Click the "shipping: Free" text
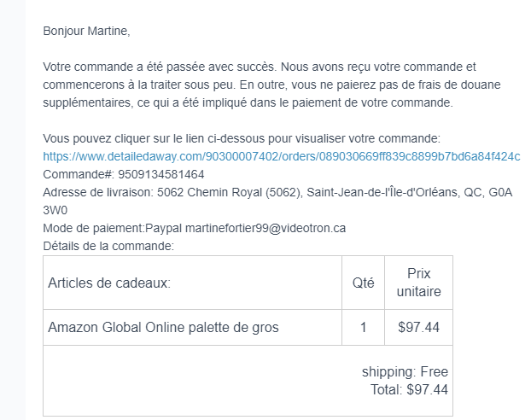Viewport: 531px width, 420px height. point(404,372)
